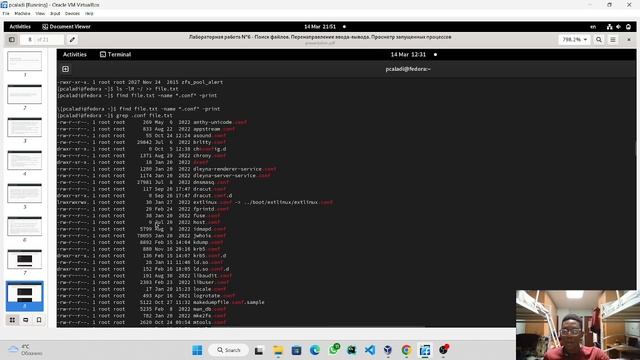
Task: Click the new tab icon in the terminal screenshot
Action: click(x=65, y=69)
